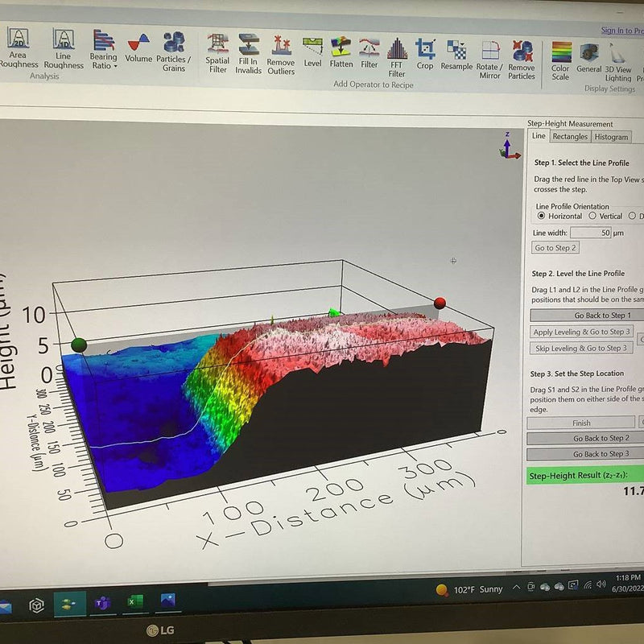Click the Go to Step 2 button
Viewport: 644px width, 644px height.
click(555, 248)
